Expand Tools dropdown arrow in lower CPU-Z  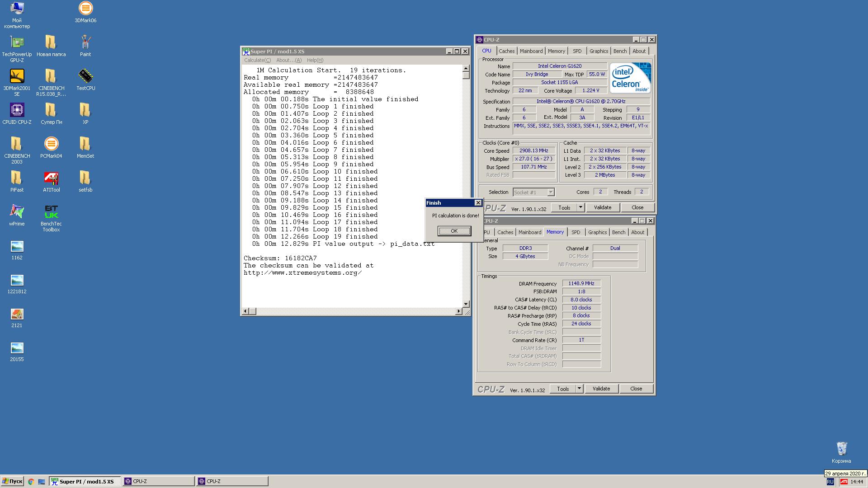[x=580, y=389]
